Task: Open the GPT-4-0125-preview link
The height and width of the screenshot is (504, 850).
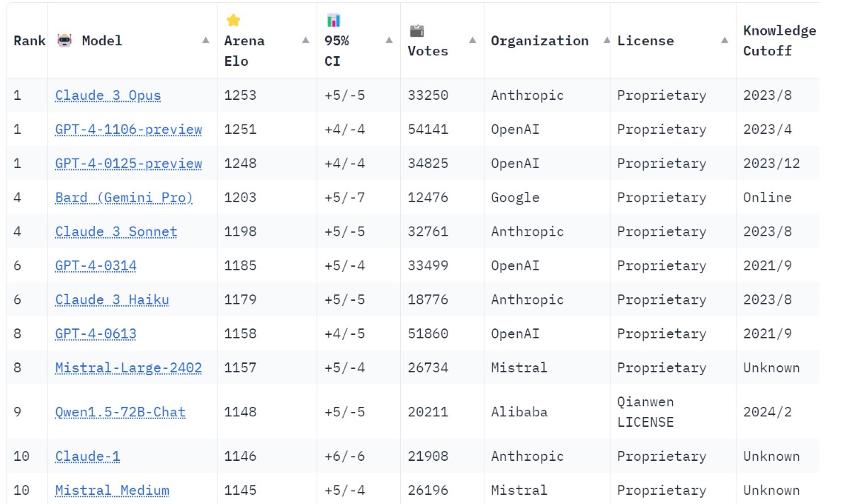Action: point(128,164)
